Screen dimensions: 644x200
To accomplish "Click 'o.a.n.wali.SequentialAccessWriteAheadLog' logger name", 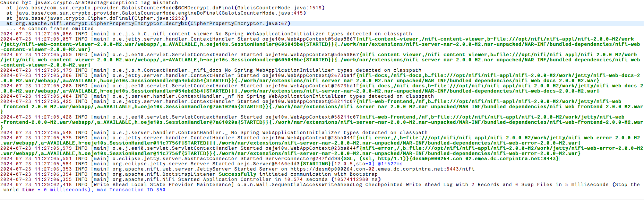I will click(300, 184).
